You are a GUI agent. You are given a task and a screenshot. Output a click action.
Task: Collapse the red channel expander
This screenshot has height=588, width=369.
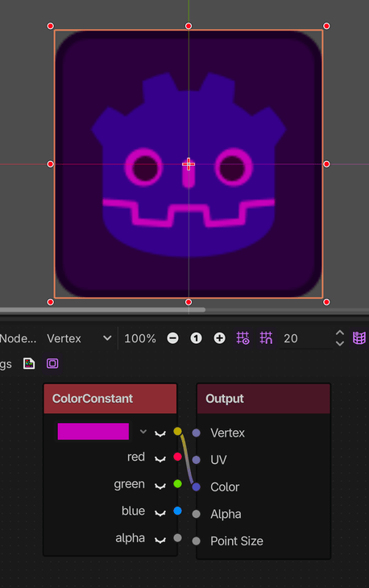[160, 459]
